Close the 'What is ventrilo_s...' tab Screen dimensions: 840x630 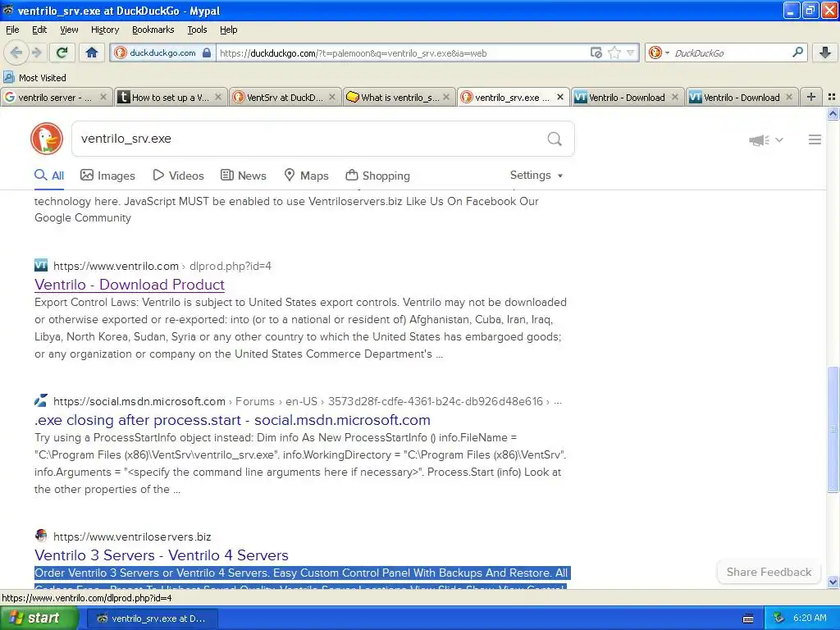click(446, 97)
